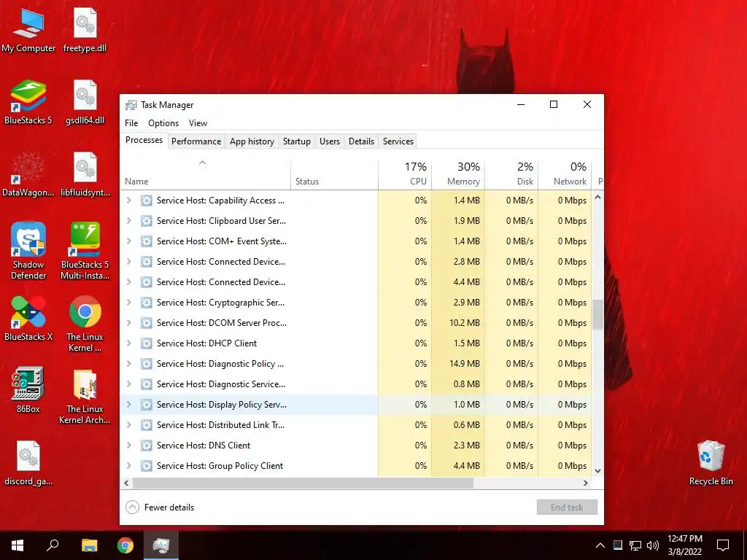Open taskbar search magnifier
The width and height of the screenshot is (747, 560).
click(x=53, y=545)
